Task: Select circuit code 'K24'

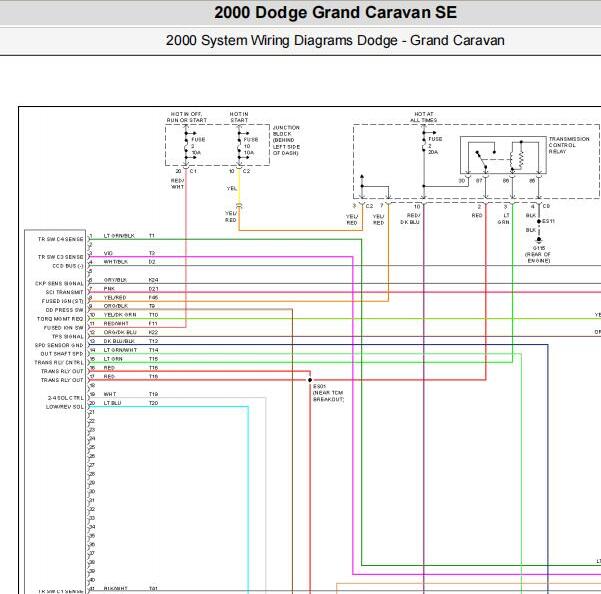Action: pyautogui.click(x=153, y=280)
